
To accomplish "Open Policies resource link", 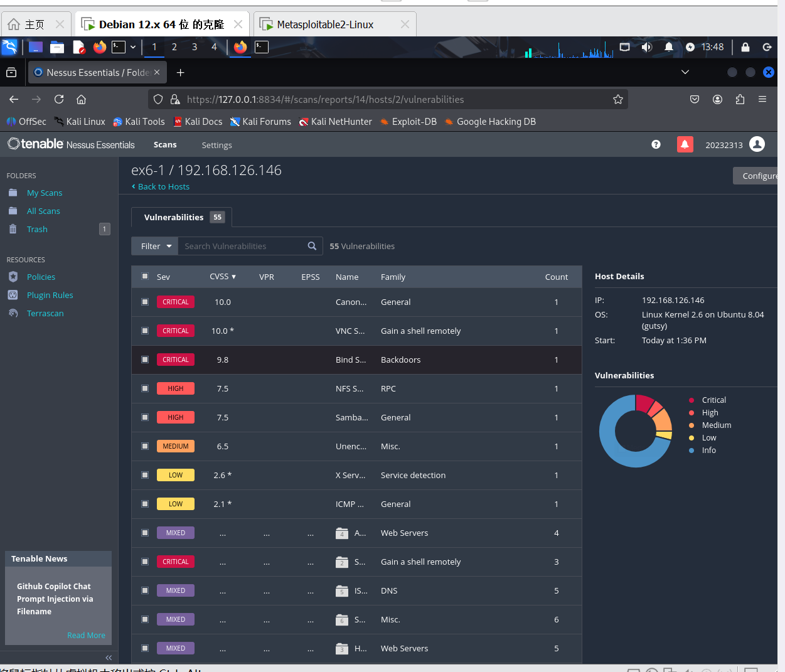I will click(x=41, y=277).
